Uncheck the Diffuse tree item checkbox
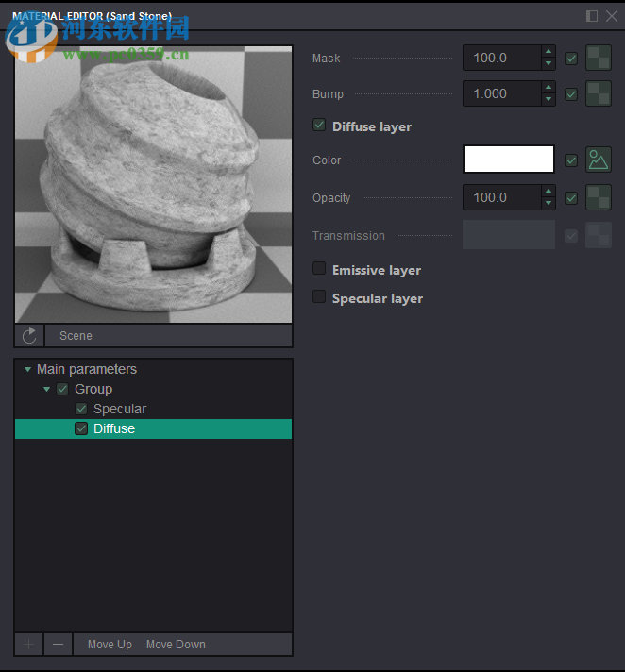Viewport: 625px width, 672px height. coord(81,428)
